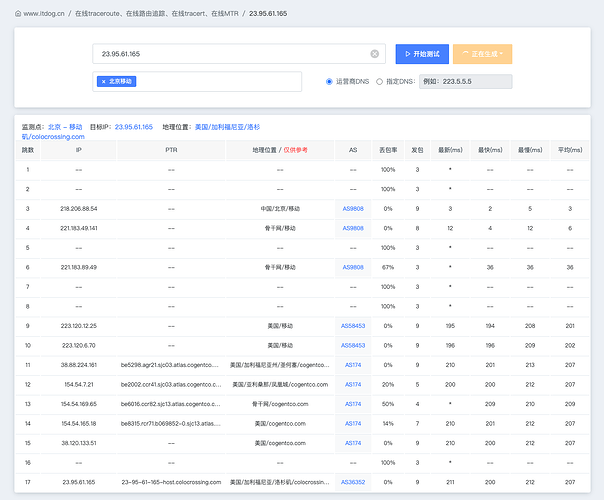Viewport: 604px width, 500px height.
Task: Click the target IP 23.95.61.165 link
Action: [x=134, y=127]
